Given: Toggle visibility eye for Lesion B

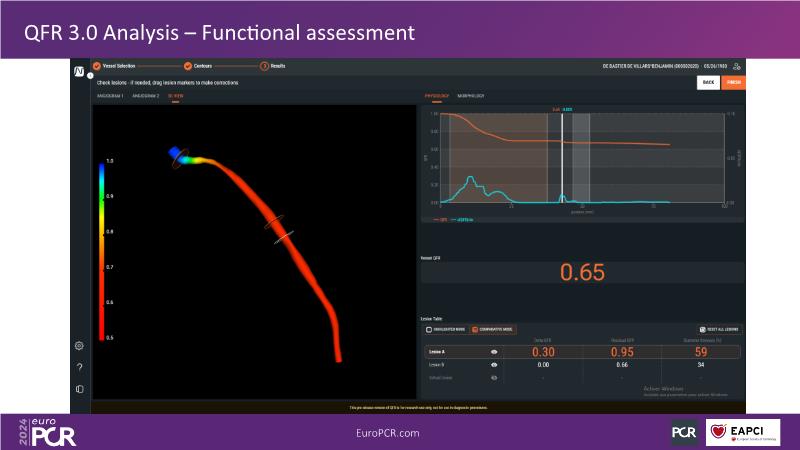Looking at the screenshot, I should click(493, 365).
